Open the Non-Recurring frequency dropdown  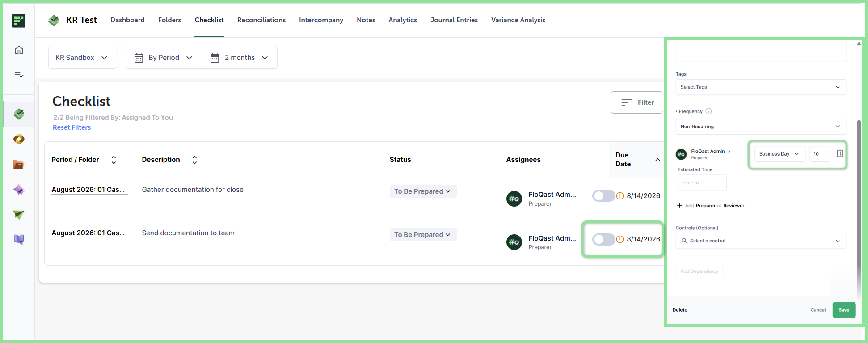click(761, 127)
